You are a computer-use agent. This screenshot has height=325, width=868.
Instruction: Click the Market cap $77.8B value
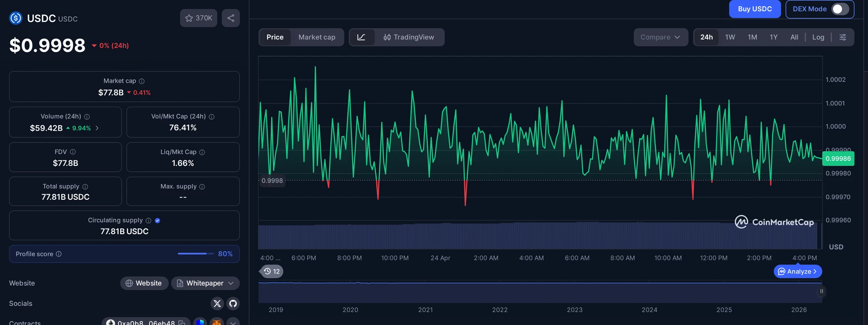point(111,93)
